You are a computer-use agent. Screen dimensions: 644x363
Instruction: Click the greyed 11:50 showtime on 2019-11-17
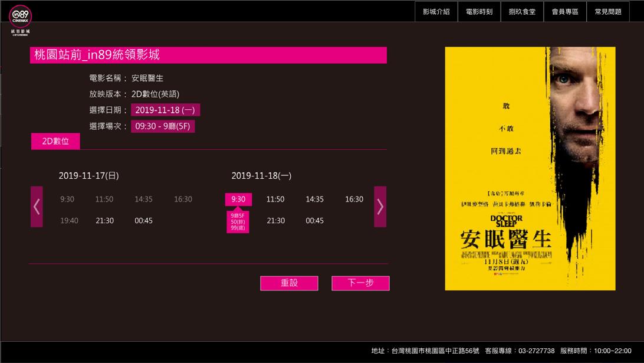click(x=104, y=200)
